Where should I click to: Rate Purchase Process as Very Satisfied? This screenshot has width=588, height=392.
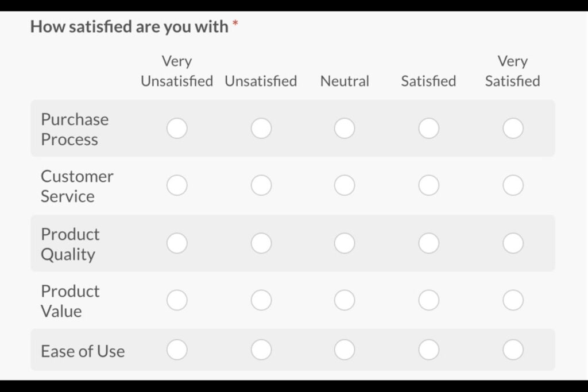[513, 129]
